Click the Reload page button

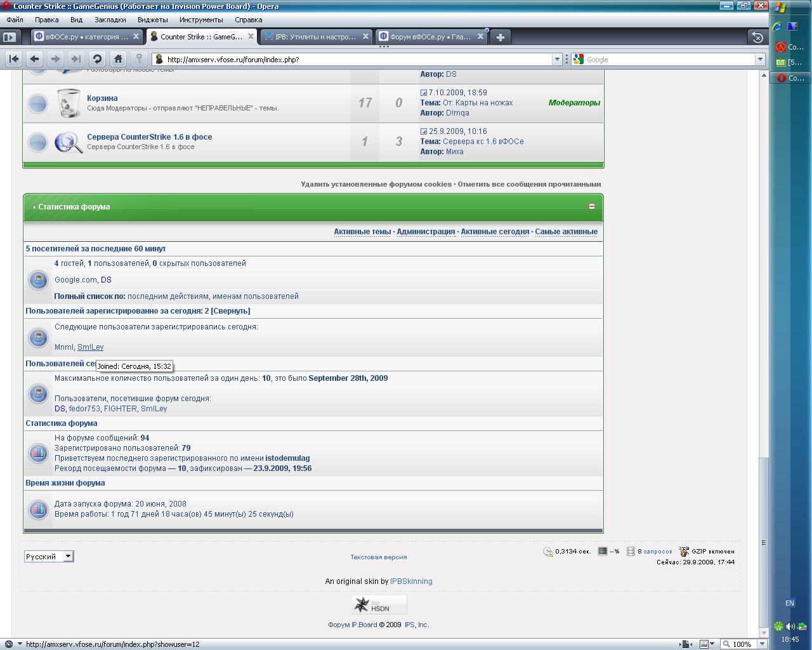pyautogui.click(x=97, y=59)
